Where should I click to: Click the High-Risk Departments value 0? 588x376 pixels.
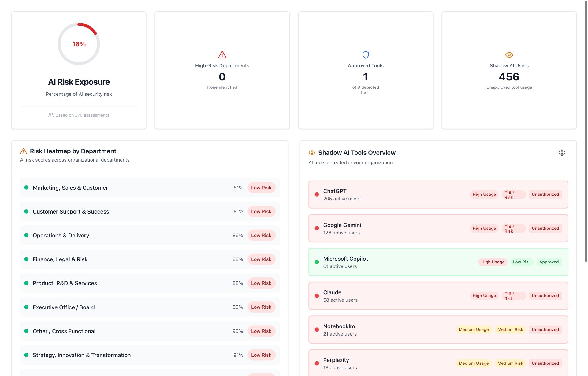pos(222,77)
